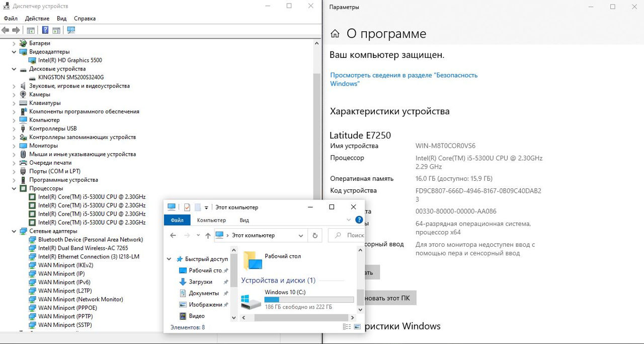Click the show/hide console tree toolbar icon
Viewport: 644px width, 344px height.
(x=31, y=30)
